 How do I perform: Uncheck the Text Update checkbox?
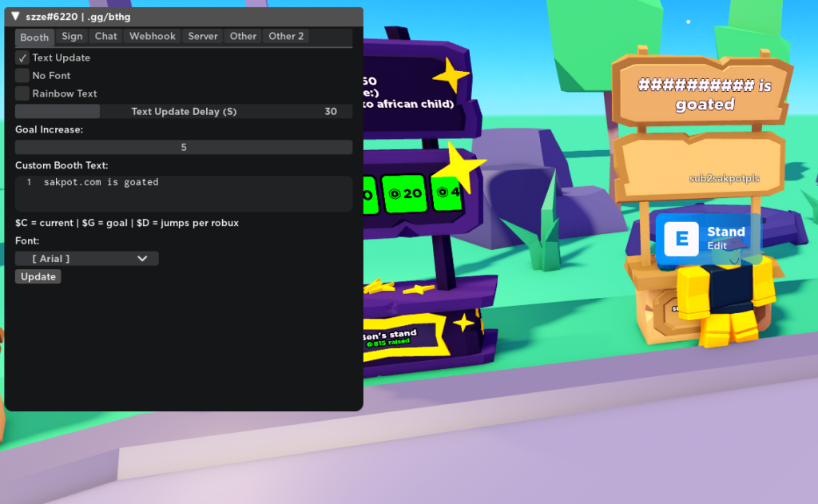(x=22, y=58)
